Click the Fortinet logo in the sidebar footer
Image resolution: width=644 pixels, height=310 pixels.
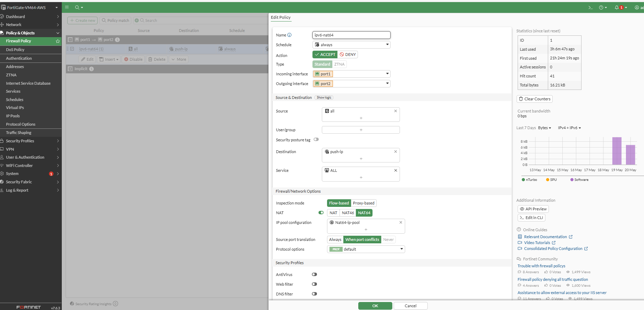pyautogui.click(x=28, y=307)
